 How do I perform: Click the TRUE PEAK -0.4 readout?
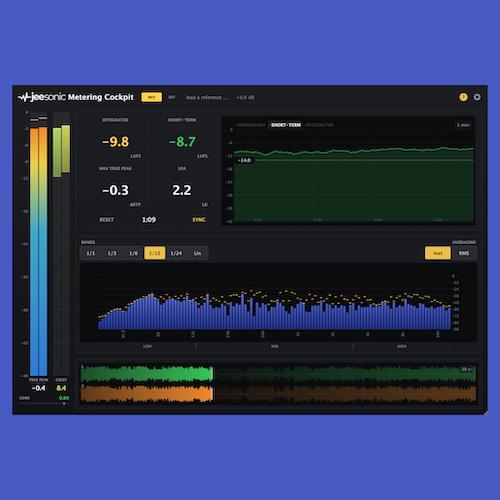point(38,388)
